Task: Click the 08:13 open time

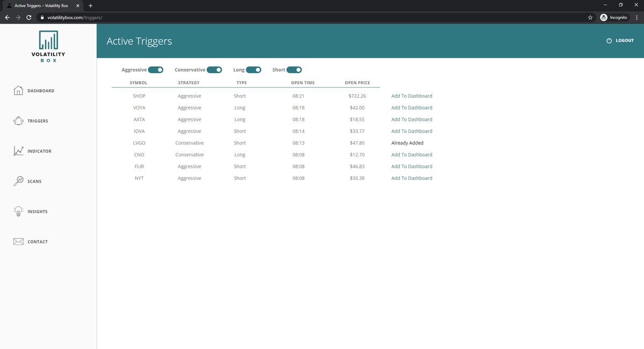Action: pos(298,143)
